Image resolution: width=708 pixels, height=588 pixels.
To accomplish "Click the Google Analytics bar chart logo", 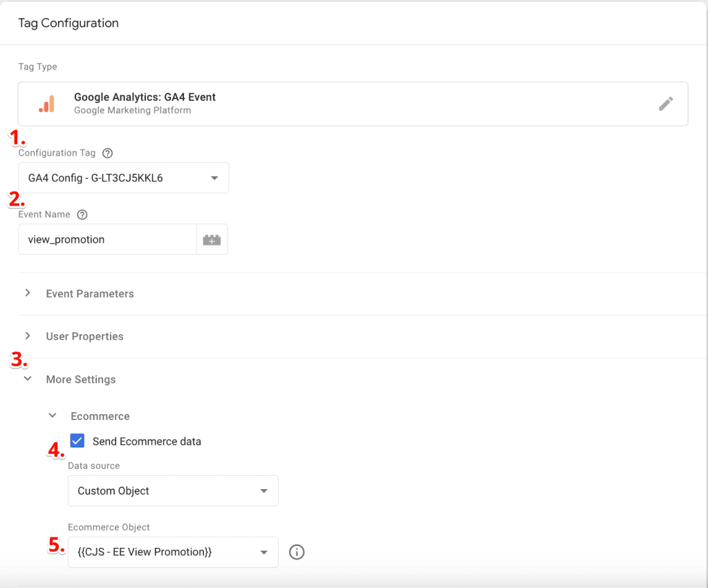I will click(x=46, y=104).
